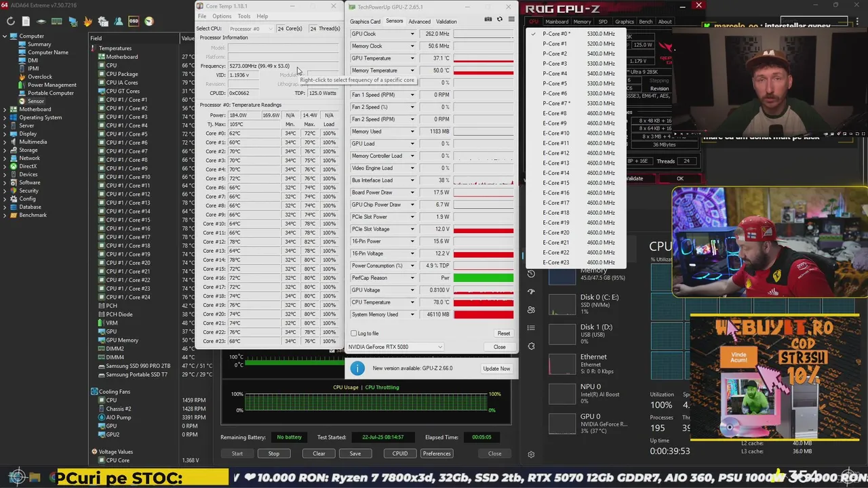Click the Save button in stability test
Image resolution: width=868 pixels, height=488 pixels.
click(x=355, y=453)
